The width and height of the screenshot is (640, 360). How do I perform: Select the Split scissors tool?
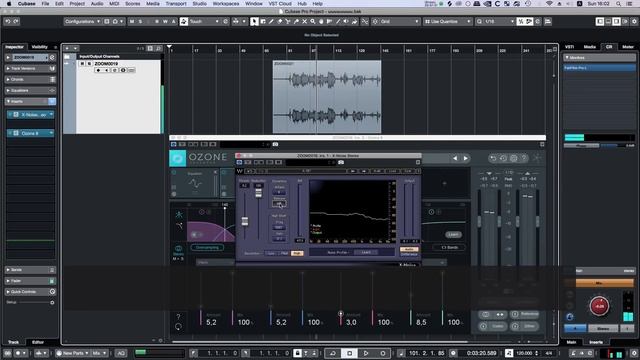tap(288, 21)
